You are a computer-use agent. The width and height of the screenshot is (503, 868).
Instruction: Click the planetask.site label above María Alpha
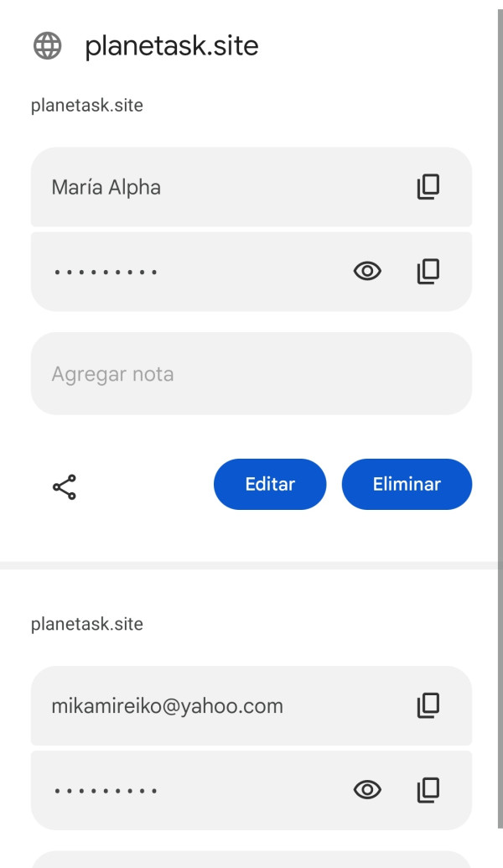[x=86, y=106]
